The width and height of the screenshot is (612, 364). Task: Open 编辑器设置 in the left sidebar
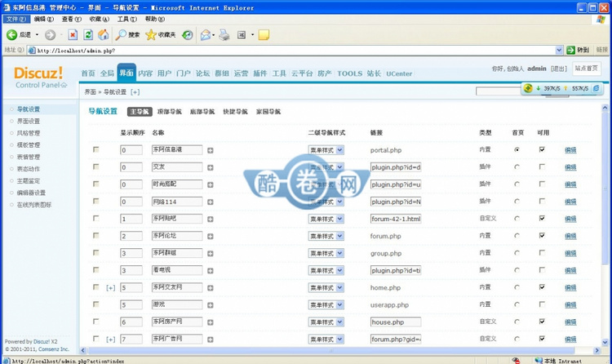point(31,193)
